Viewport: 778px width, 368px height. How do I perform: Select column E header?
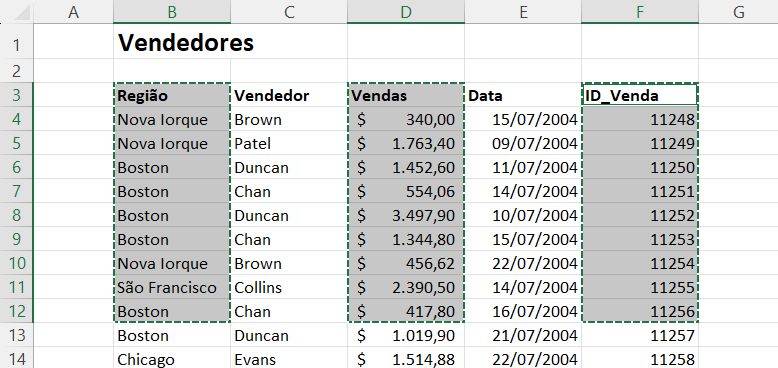(523, 12)
